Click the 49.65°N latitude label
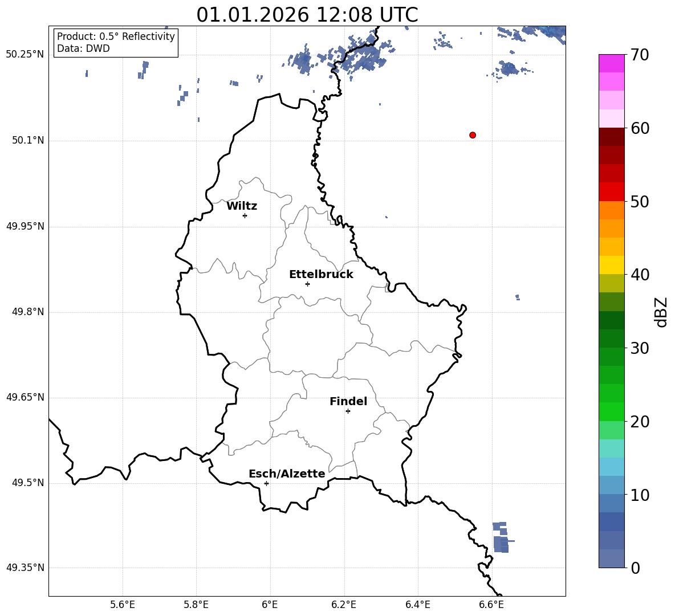The width and height of the screenshot is (675, 616). [x=25, y=397]
